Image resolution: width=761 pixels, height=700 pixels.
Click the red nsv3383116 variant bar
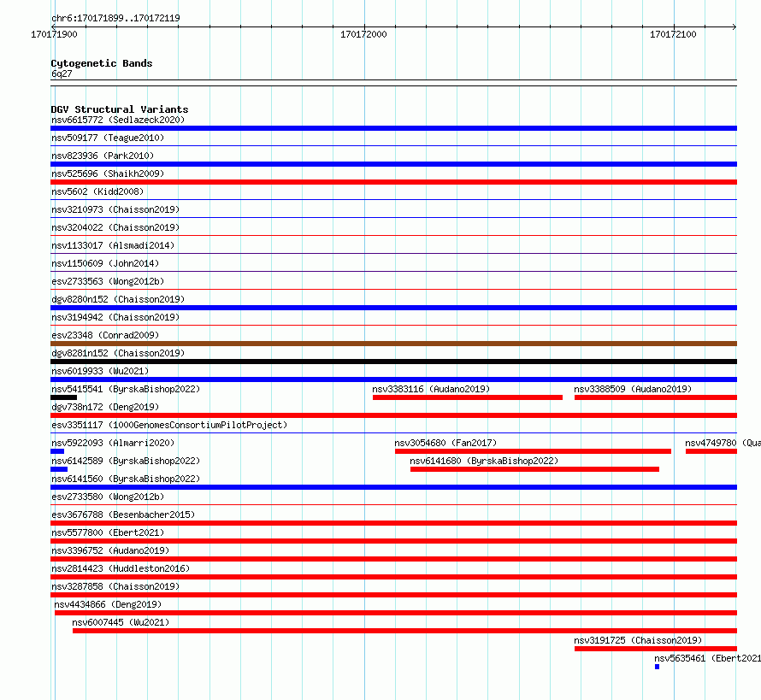click(x=468, y=397)
